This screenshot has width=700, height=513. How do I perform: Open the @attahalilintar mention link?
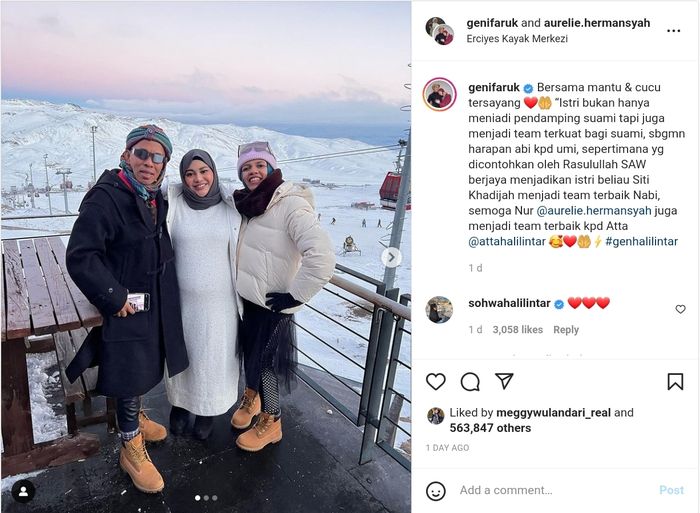click(x=507, y=242)
